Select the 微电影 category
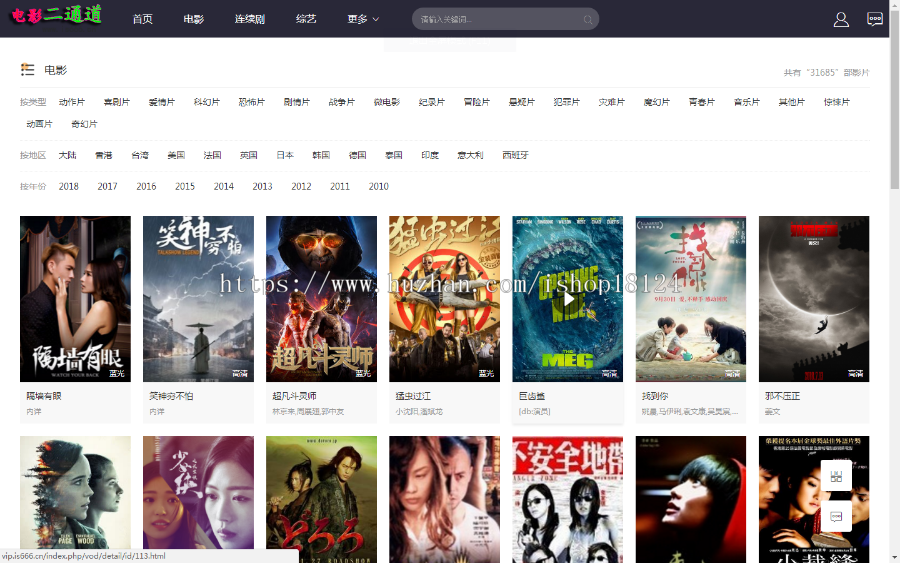Screen dimensions: 900x563 (387, 102)
